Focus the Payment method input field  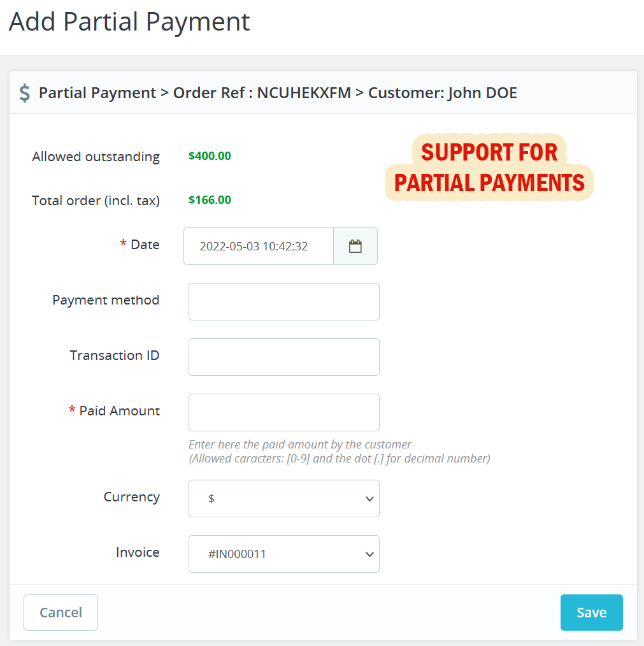click(x=284, y=301)
